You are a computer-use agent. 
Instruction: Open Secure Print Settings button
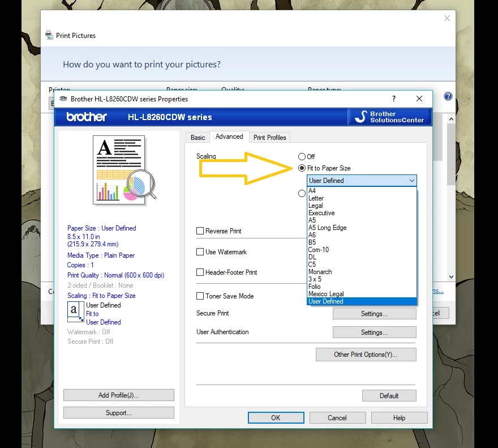(x=374, y=314)
